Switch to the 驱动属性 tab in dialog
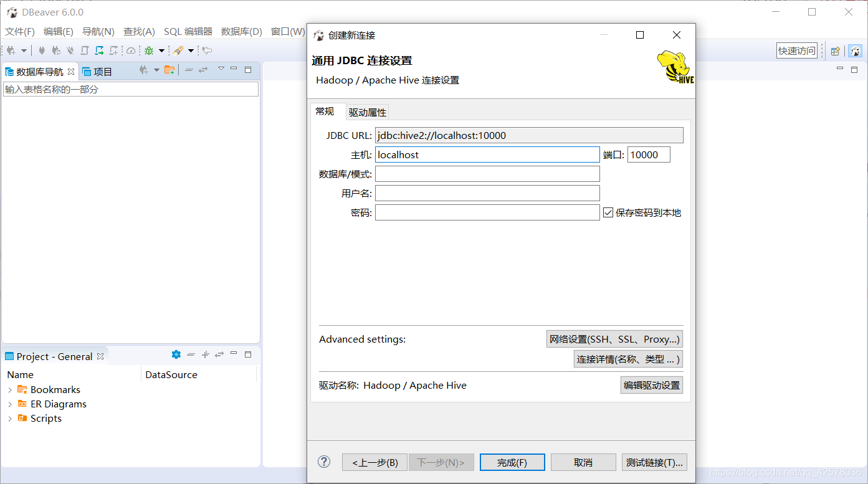 [x=368, y=112]
